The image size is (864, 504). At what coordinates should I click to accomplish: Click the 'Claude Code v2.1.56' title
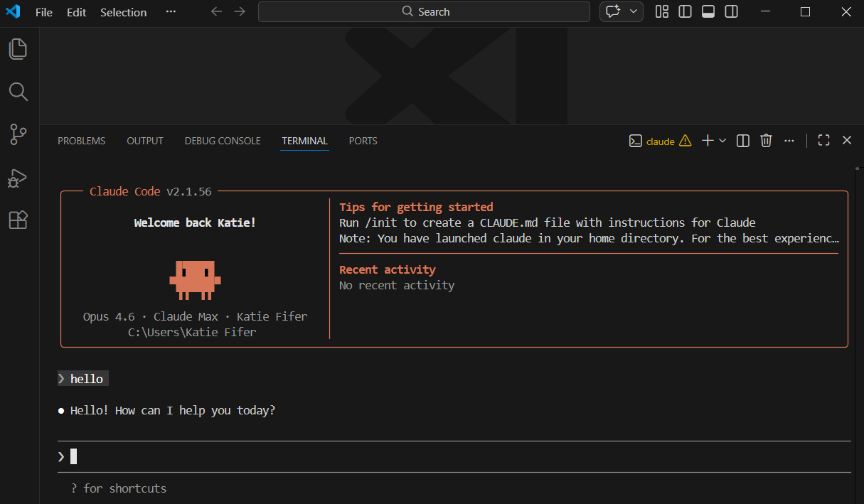[x=150, y=191]
